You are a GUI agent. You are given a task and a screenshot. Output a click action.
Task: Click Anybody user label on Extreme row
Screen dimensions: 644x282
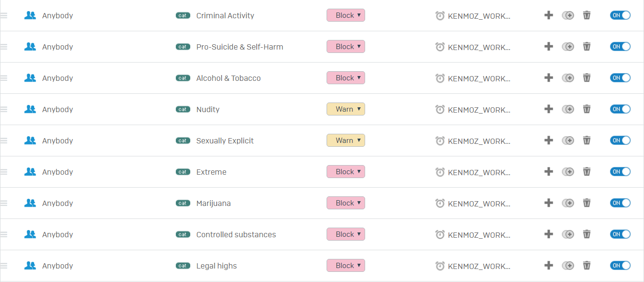pyautogui.click(x=58, y=172)
